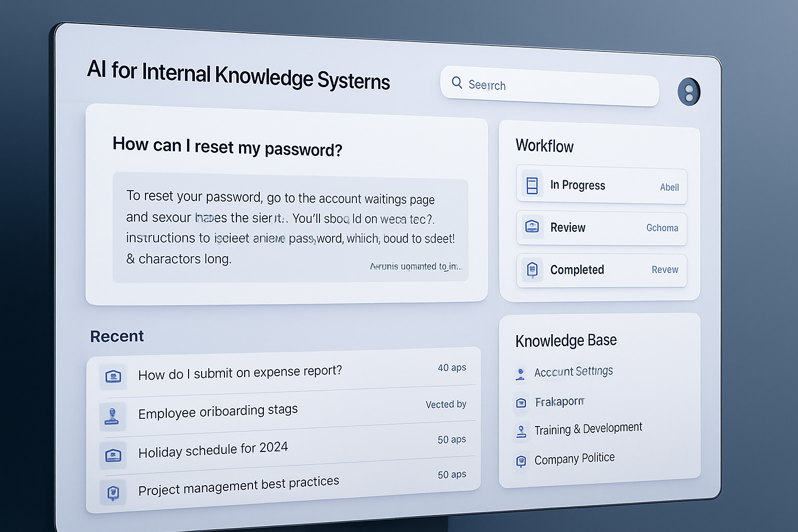Click the Completed status label Revew
The height and width of the screenshot is (532, 798).
(x=664, y=270)
